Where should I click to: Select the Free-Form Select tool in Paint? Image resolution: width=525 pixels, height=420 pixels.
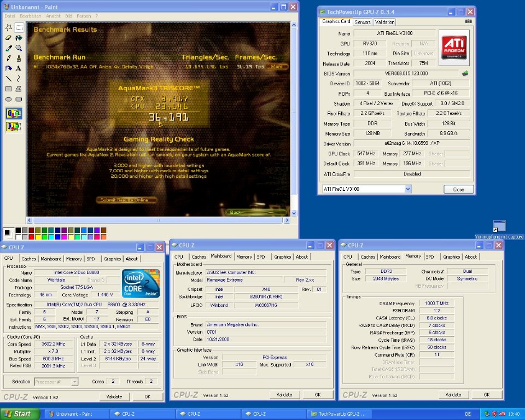[8, 27]
